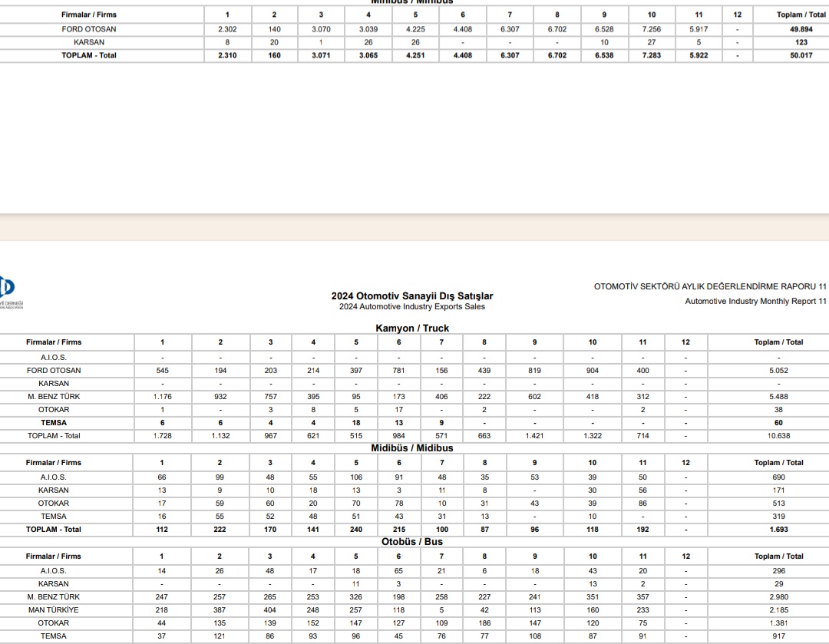Click minibus total cell '2.310'
Image resolution: width=829 pixels, height=644 pixels.
tap(227, 55)
